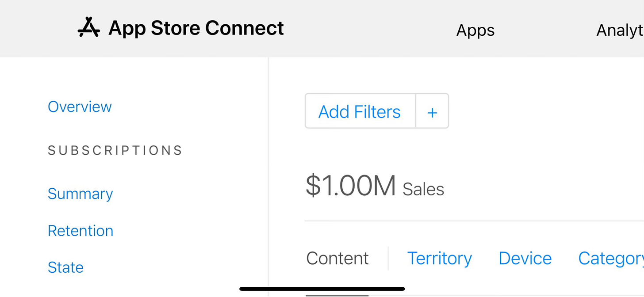Click the $1.00M sales figure
The width and height of the screenshot is (644, 297).
point(350,186)
